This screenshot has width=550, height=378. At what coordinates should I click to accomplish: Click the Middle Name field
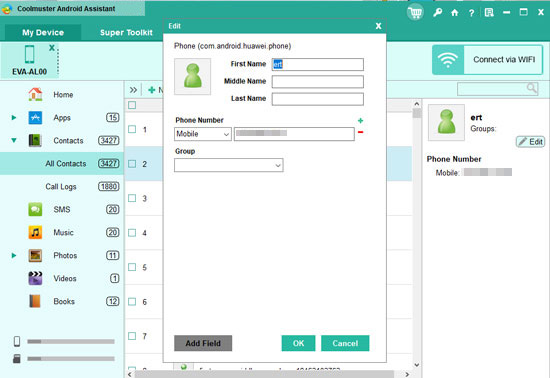318,82
